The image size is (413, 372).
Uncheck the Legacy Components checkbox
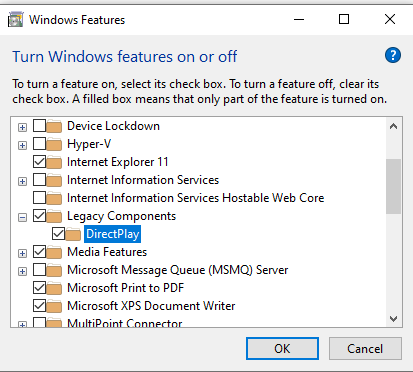39,216
